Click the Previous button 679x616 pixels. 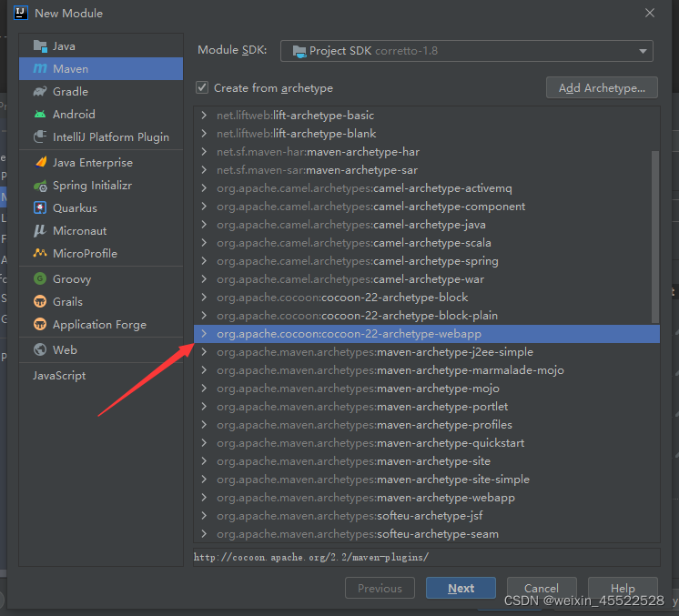(x=380, y=588)
